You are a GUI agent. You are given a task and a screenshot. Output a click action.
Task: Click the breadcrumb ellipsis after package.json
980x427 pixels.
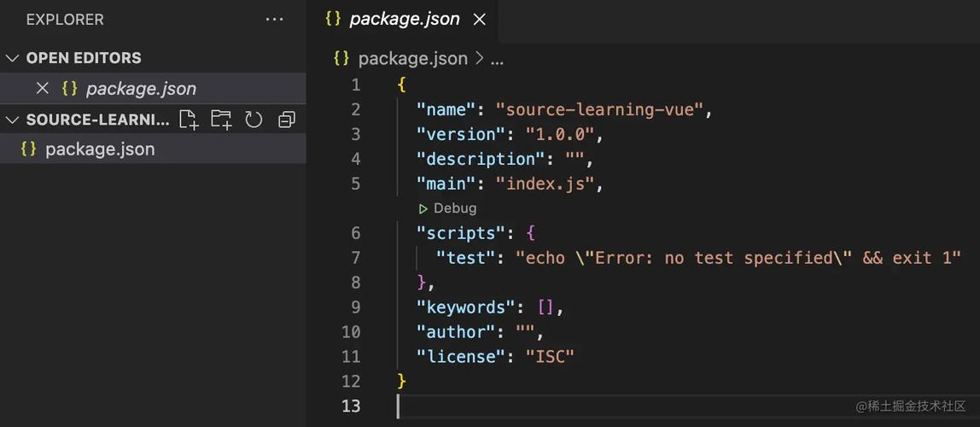pyautogui.click(x=497, y=58)
